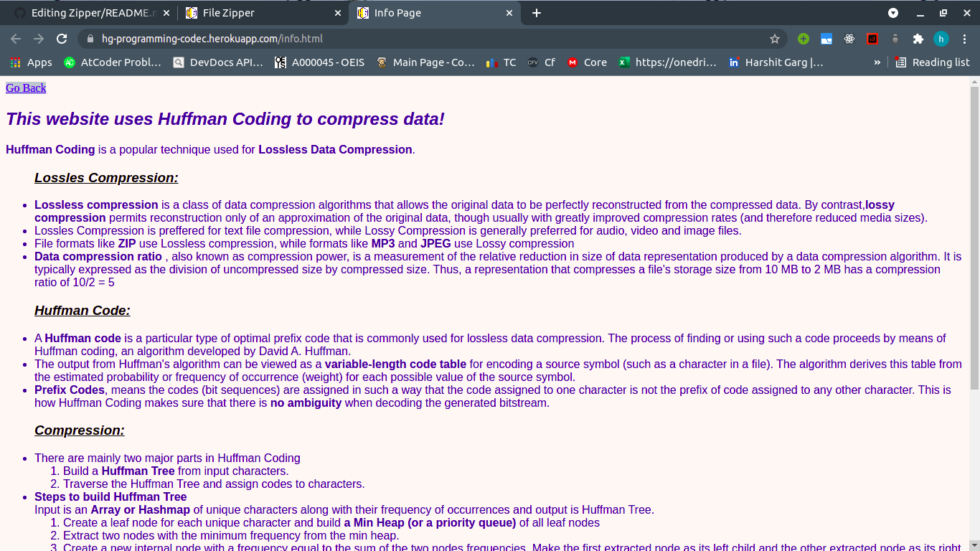Select the Info Page tab
This screenshot has height=551, width=980.
tap(434, 13)
